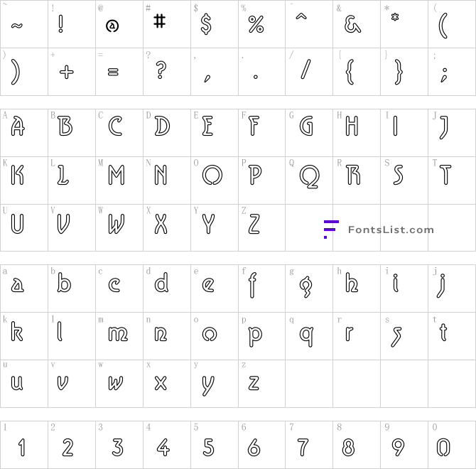
Task: Select the hash symbol glyph
Action: (x=160, y=21)
